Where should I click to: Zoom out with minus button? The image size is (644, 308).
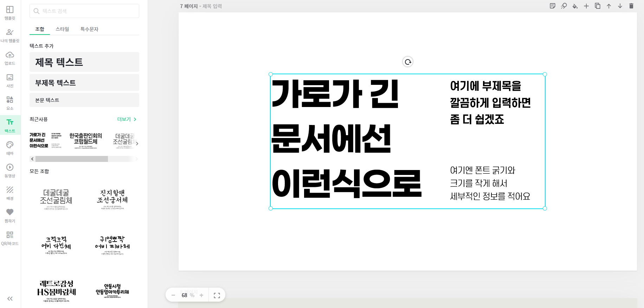(x=173, y=295)
